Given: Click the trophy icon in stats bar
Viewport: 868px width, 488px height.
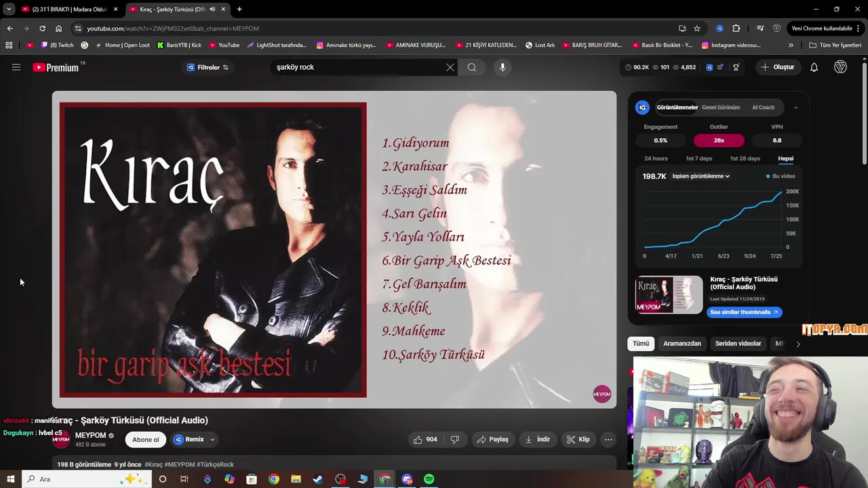Looking at the screenshot, I should [x=736, y=67].
